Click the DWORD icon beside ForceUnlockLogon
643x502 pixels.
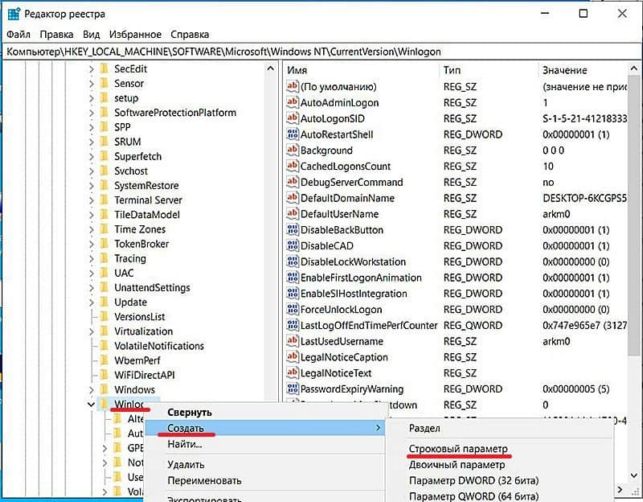[x=292, y=309]
